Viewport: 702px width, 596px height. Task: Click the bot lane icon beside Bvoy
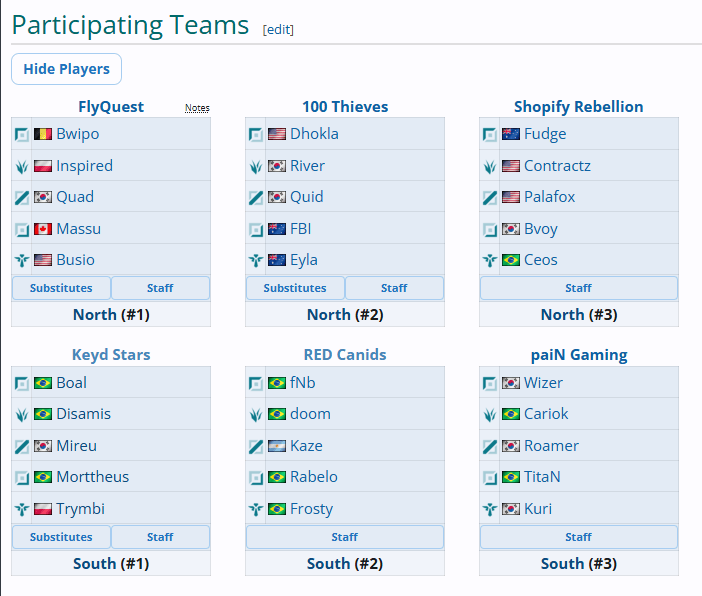coord(490,230)
